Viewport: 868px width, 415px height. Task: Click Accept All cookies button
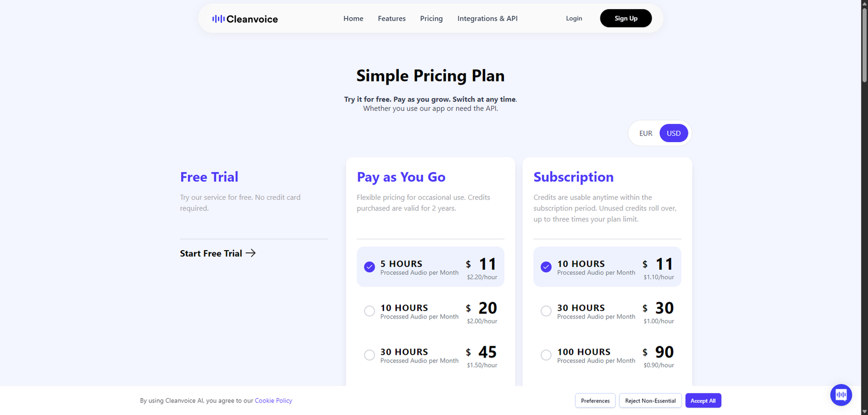703,401
